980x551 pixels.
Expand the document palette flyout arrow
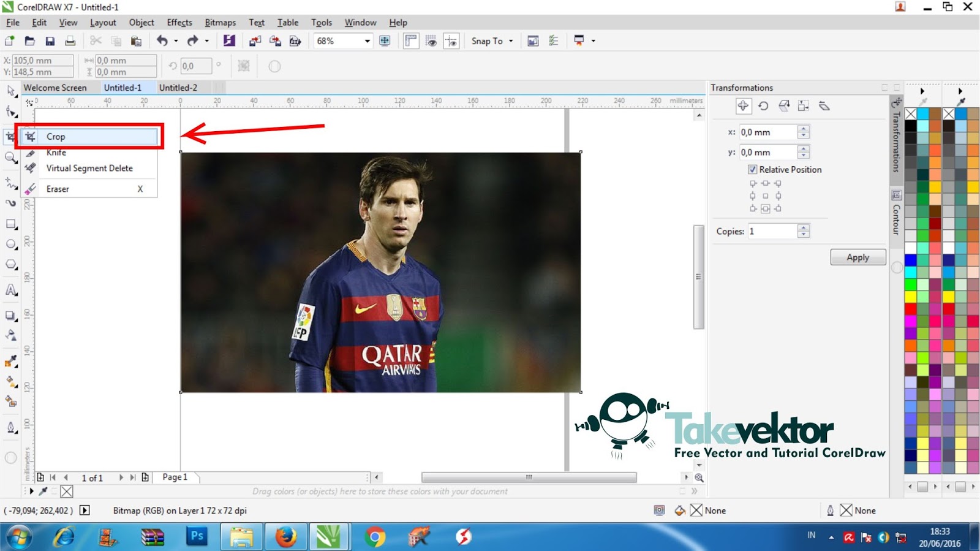pyautogui.click(x=31, y=491)
